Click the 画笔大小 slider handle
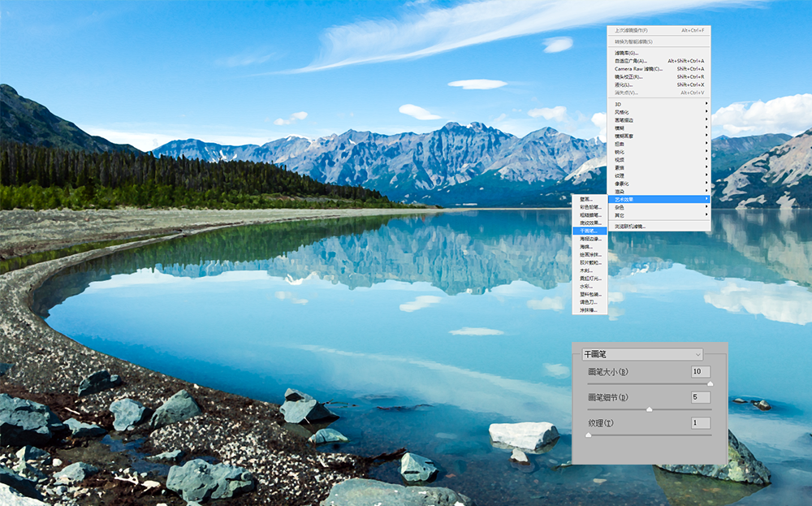Screen dimensions: 812x506 point(710,383)
